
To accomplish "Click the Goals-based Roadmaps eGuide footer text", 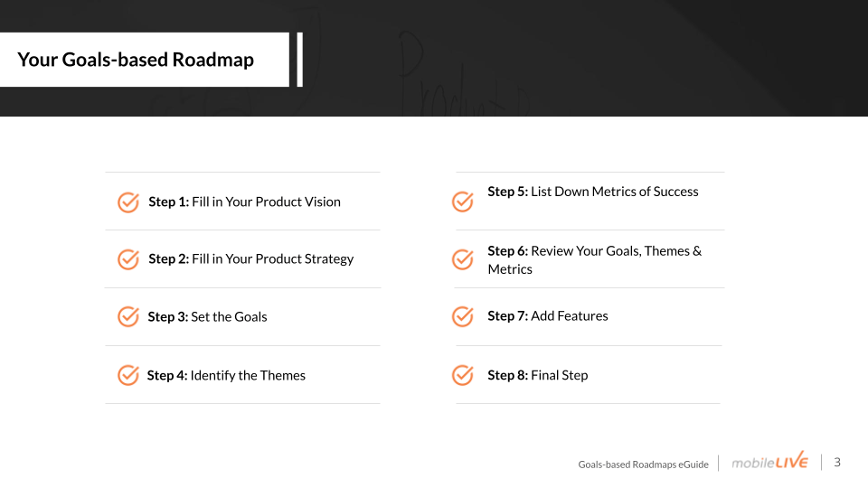I will (x=643, y=465).
